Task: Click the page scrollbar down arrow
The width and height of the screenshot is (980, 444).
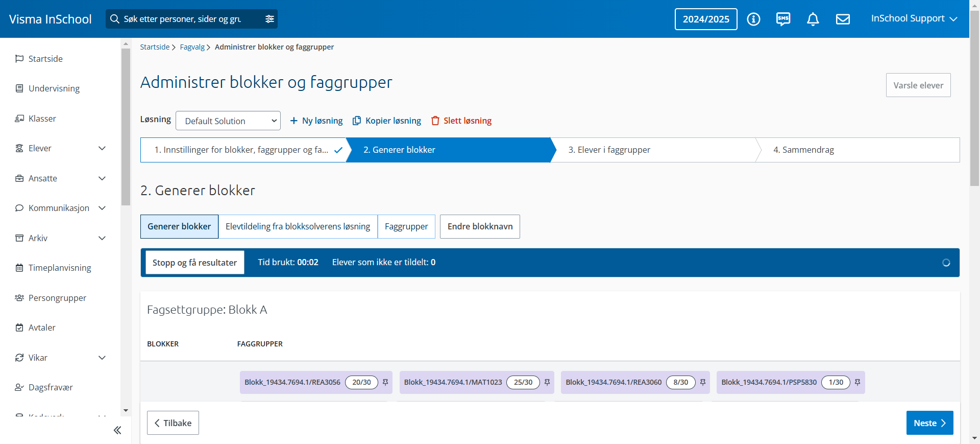Action: (975, 438)
